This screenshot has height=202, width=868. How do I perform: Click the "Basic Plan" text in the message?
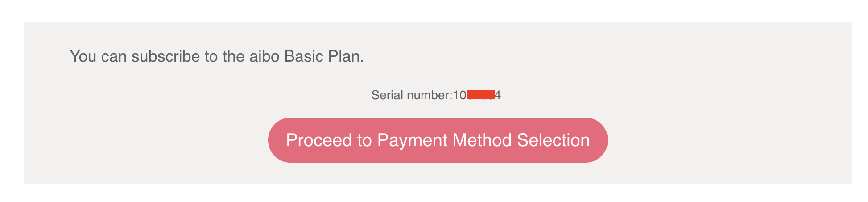point(323,56)
